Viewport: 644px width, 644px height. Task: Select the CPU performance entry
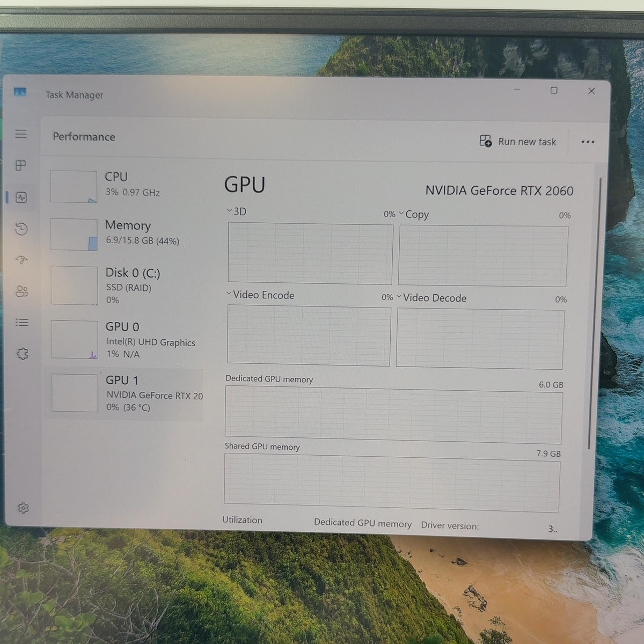point(127,186)
